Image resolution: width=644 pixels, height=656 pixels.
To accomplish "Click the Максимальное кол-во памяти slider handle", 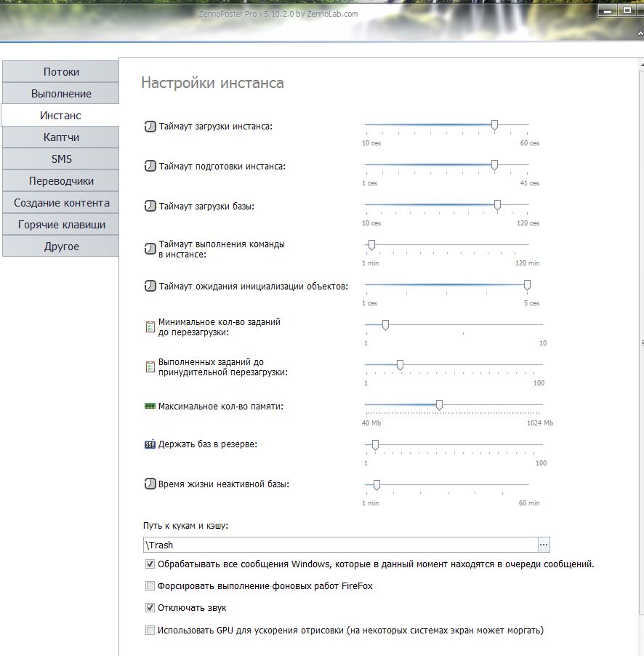I will tap(439, 404).
